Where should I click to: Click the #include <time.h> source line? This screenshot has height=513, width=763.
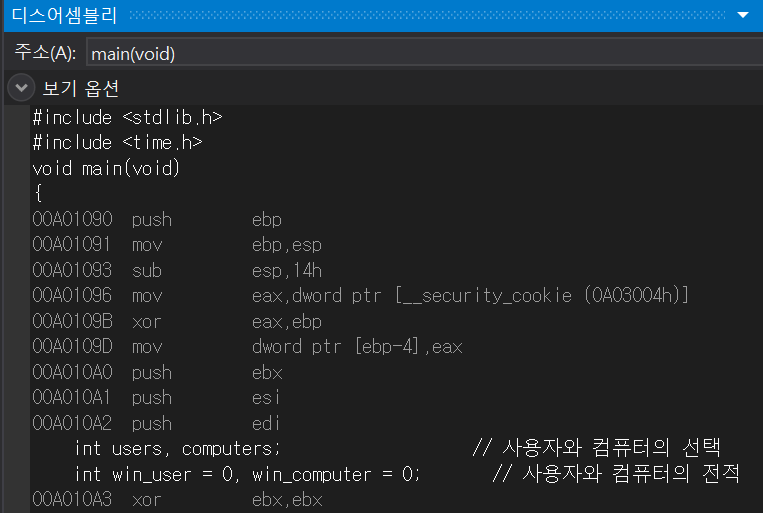[117, 143]
